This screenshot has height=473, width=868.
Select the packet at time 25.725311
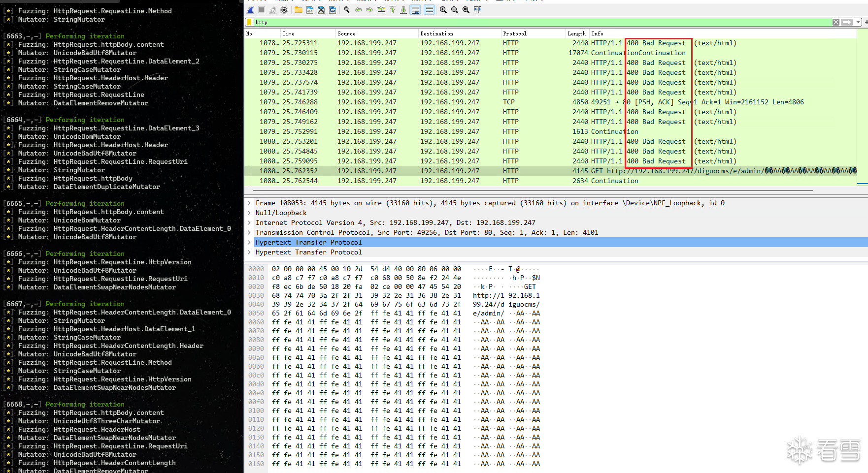coord(551,43)
